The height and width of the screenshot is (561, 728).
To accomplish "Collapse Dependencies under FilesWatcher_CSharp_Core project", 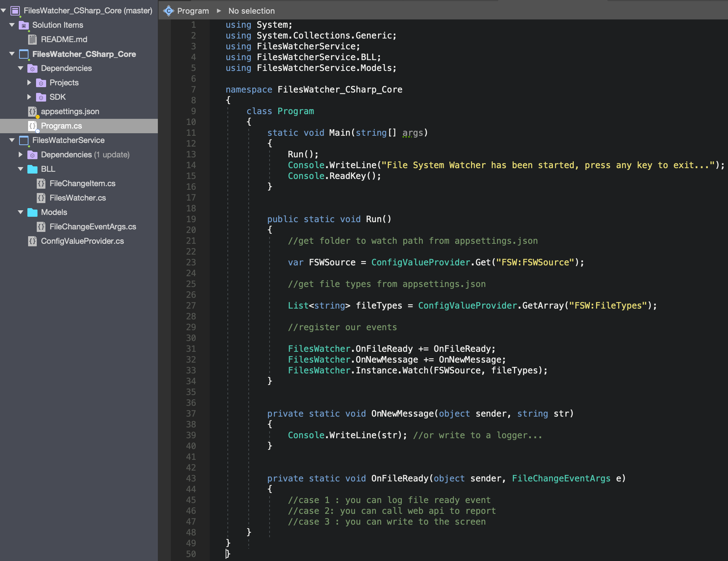I will coord(21,68).
